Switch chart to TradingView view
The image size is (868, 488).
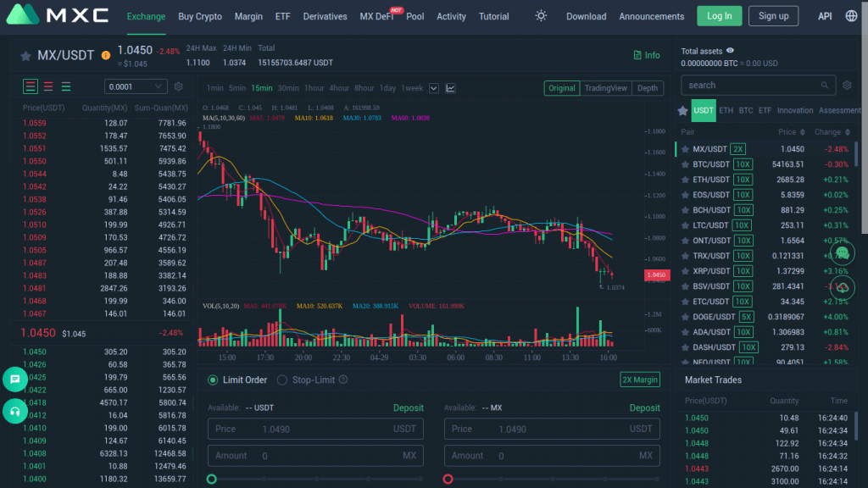(x=605, y=88)
